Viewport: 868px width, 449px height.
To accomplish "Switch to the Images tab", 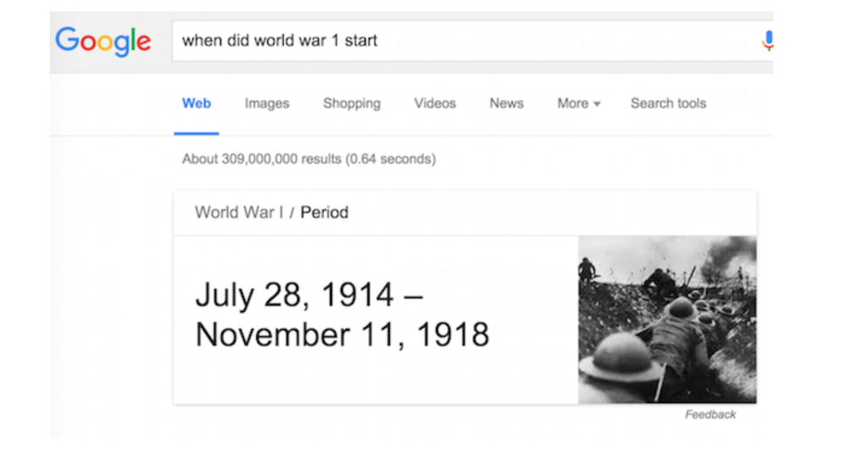I will (267, 103).
